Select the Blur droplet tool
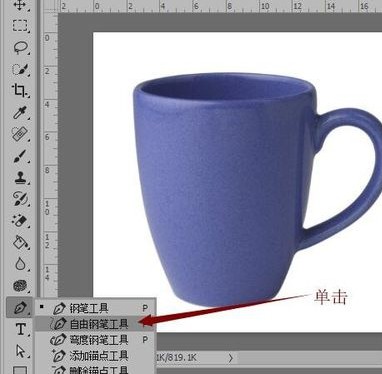 click(21, 264)
